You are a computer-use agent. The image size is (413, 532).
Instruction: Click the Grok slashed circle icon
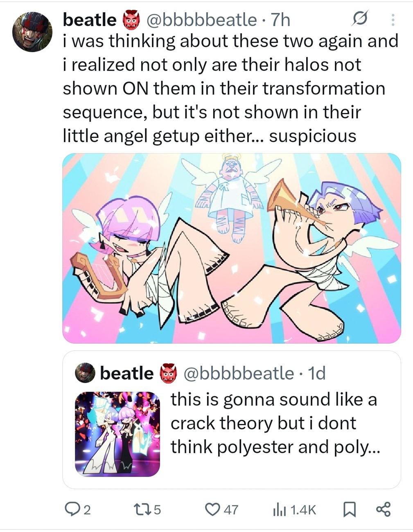click(359, 19)
